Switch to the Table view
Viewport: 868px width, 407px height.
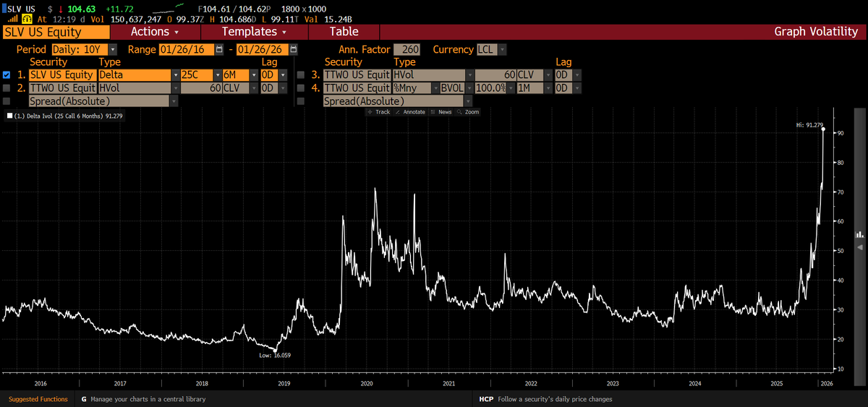click(344, 32)
